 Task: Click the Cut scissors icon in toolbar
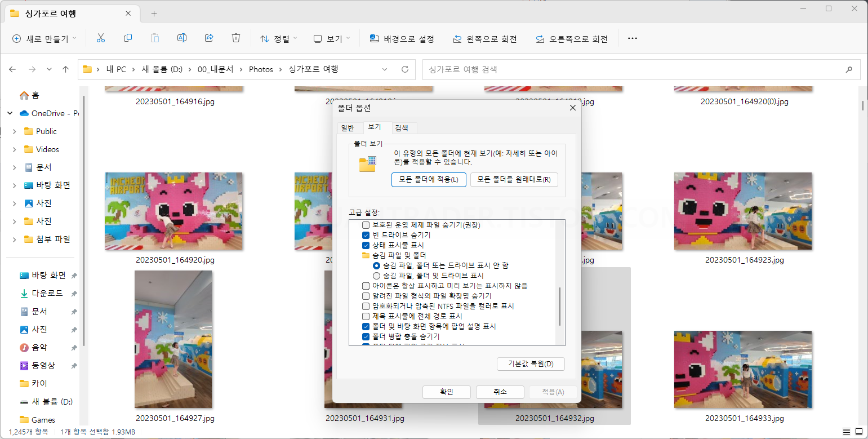(101, 38)
